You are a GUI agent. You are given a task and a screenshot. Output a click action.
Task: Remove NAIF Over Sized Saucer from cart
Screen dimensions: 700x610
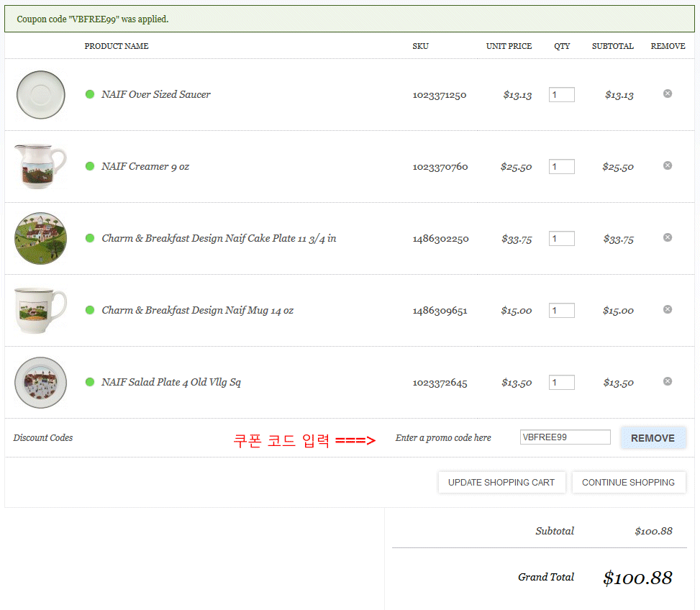point(667,94)
